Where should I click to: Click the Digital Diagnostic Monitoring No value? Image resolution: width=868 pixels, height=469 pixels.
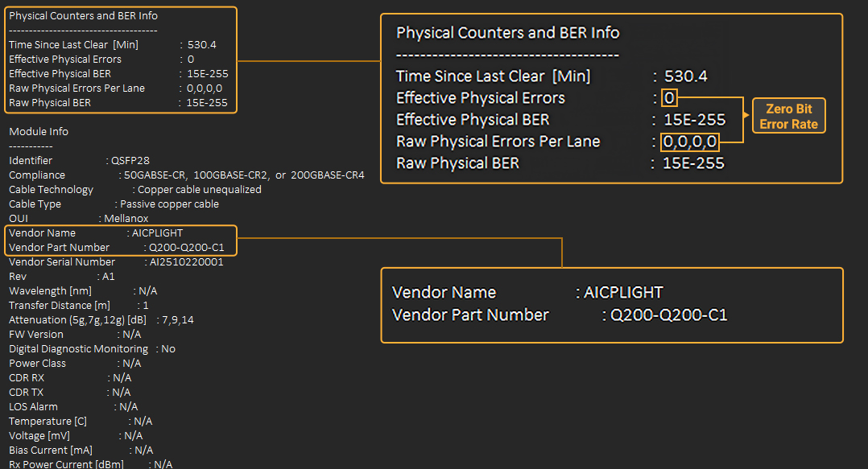click(x=168, y=349)
